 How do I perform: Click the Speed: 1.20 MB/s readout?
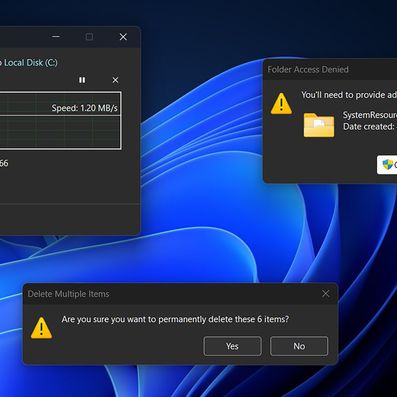coord(85,108)
